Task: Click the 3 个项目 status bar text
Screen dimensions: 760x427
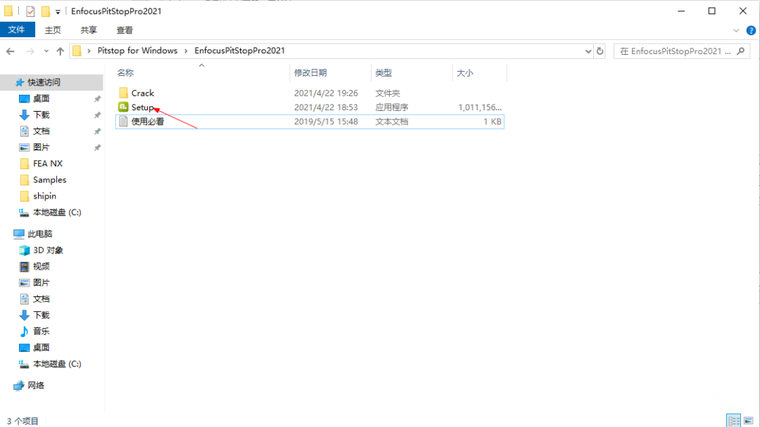Action: 22,421
